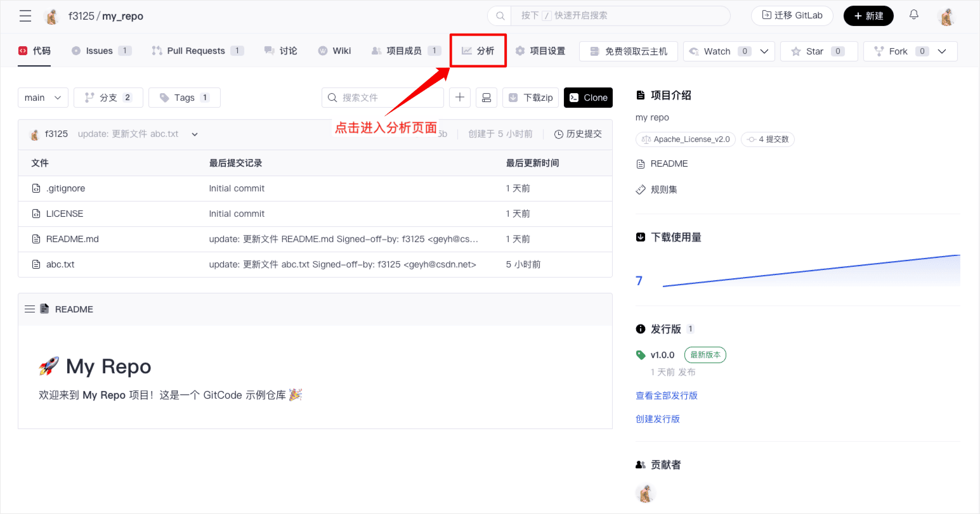Switch to the 分析 tab
Screen dimensions: 980x514
(478, 51)
